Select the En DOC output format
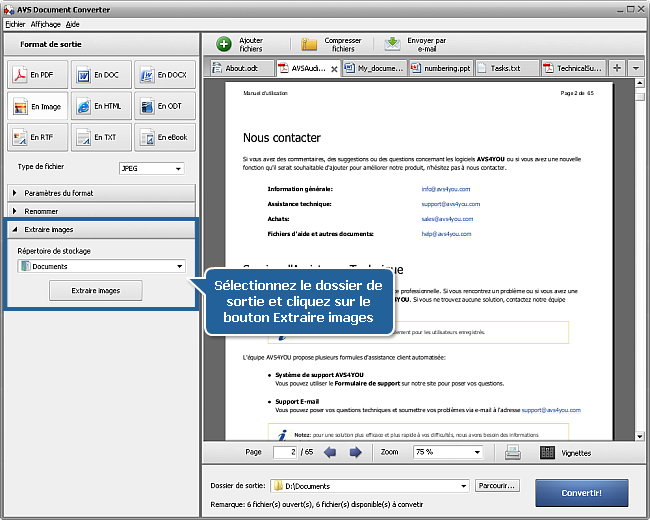Viewport: 650px width, 520px height. pos(101,75)
